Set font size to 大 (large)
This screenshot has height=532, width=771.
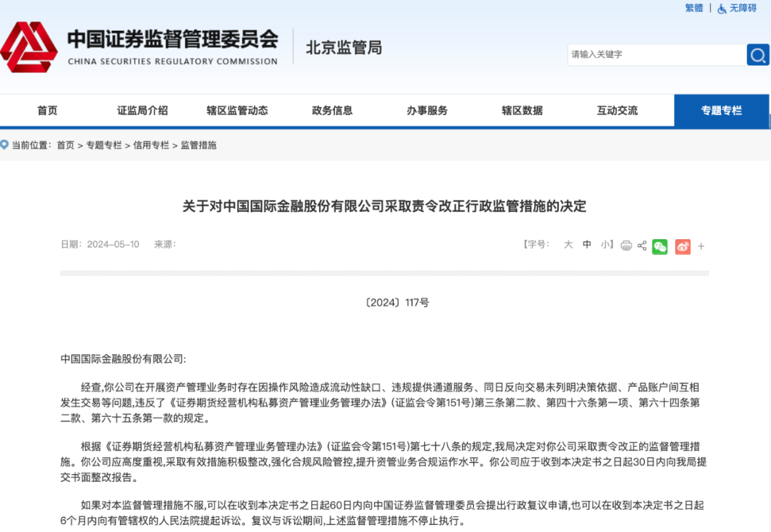568,244
